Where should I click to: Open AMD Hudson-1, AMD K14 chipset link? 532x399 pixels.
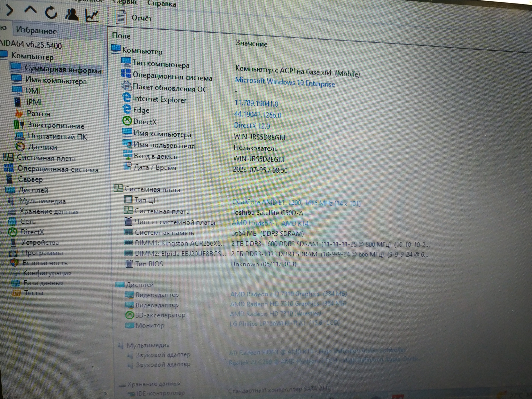pyautogui.click(x=270, y=223)
